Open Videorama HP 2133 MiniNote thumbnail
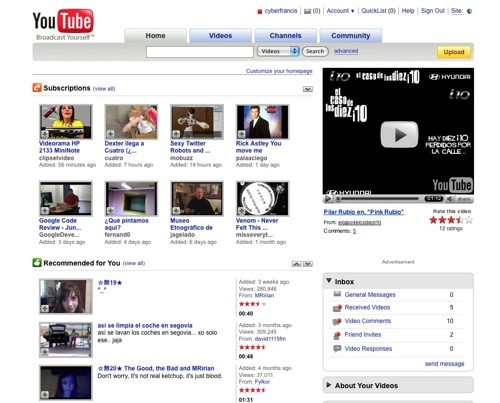Screen dimensions: 500x403 click(x=66, y=121)
